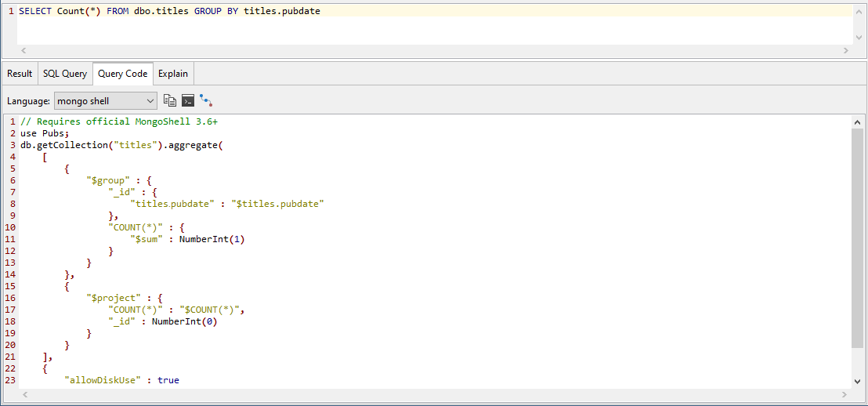The height and width of the screenshot is (406, 868).
Task: Click the SQL editor's right scroll arrow
Action: point(845,50)
